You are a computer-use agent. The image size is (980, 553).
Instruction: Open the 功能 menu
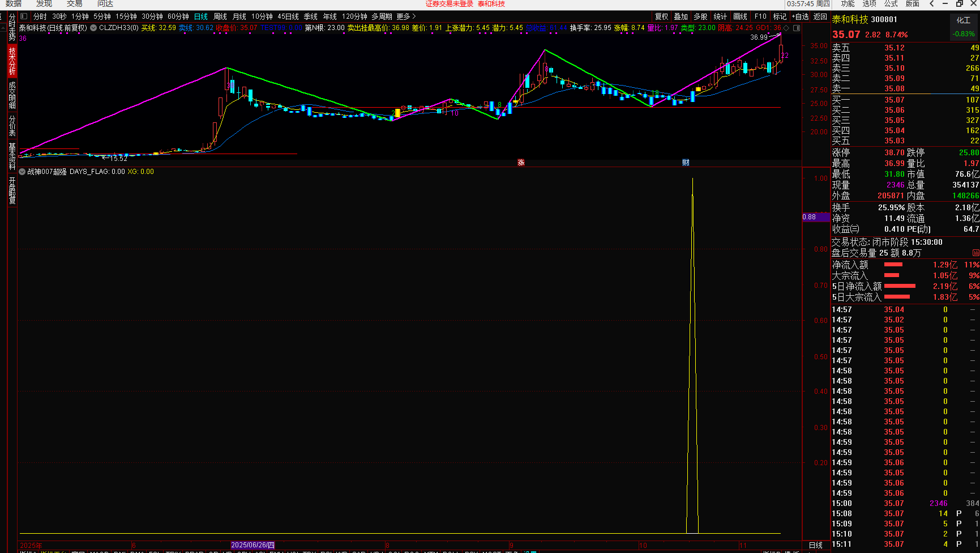pos(848,4)
